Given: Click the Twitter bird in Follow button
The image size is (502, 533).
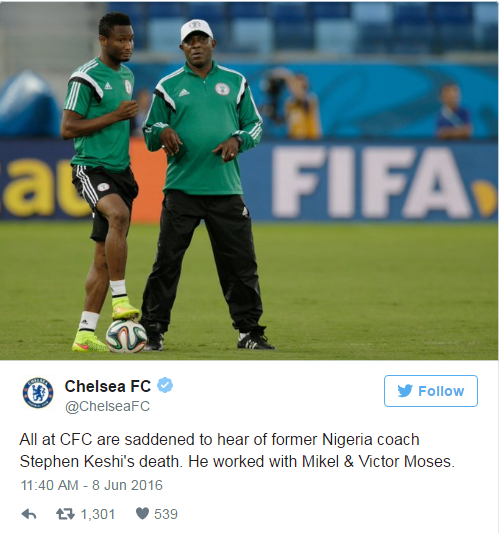Looking at the screenshot, I should 405,391.
